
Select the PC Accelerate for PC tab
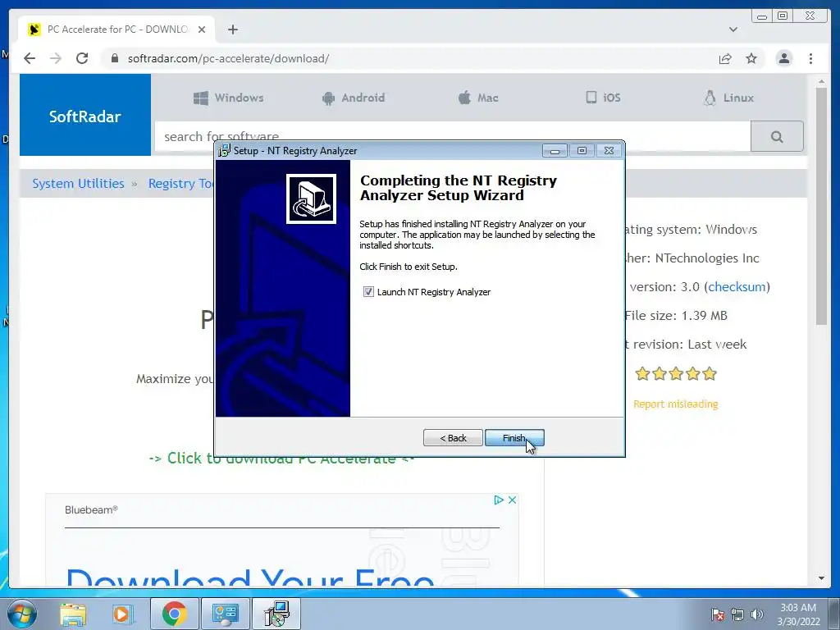coord(116,30)
